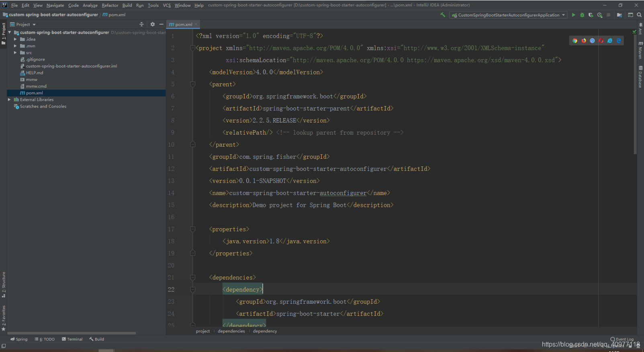Run the application with green play icon
Image resolution: width=644 pixels, height=352 pixels.
tap(573, 15)
